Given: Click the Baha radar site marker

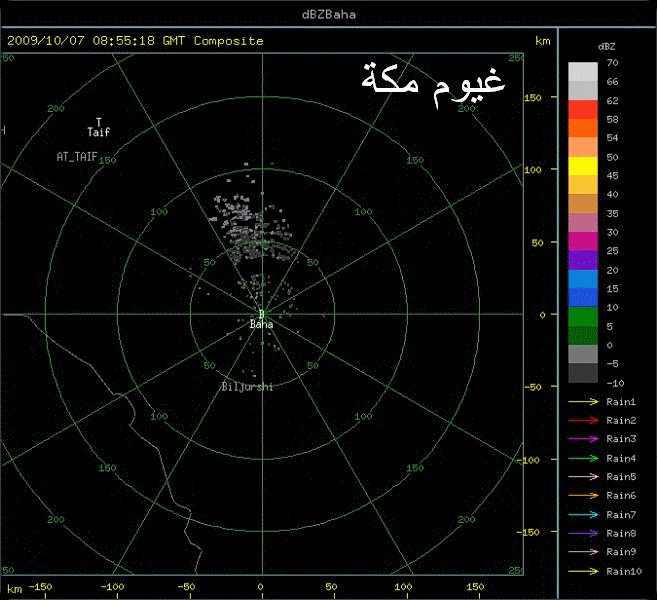Looking at the screenshot, I should click(262, 314).
